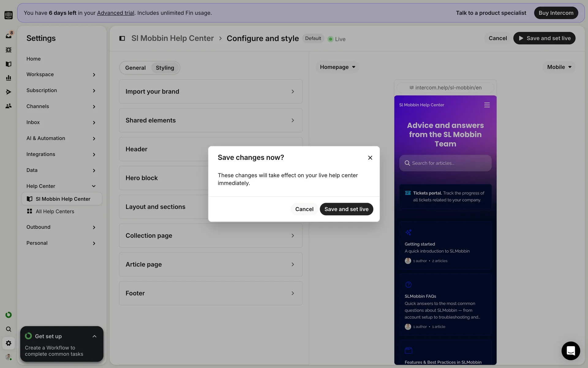This screenshot has width=588, height=368.
Task: Confirm Save and set live in dialog
Action: (346, 209)
